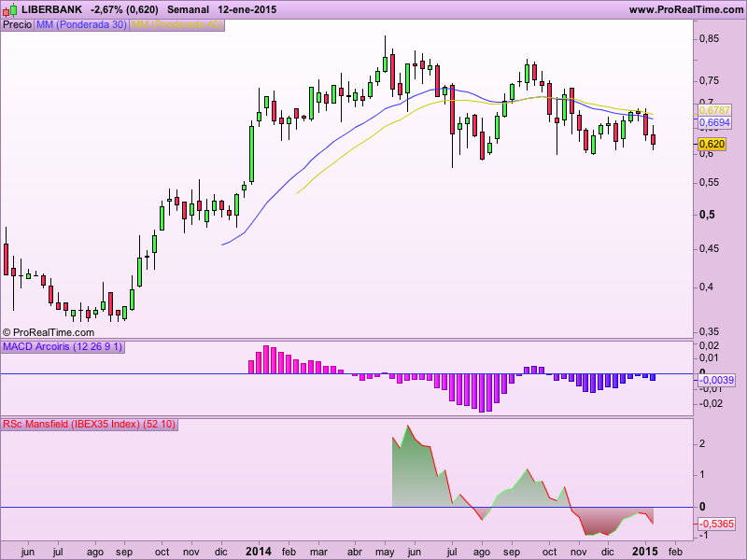The width and height of the screenshot is (747, 560).
Task: Select the MM (Ponderada 30) indicator label
Action: point(81,24)
